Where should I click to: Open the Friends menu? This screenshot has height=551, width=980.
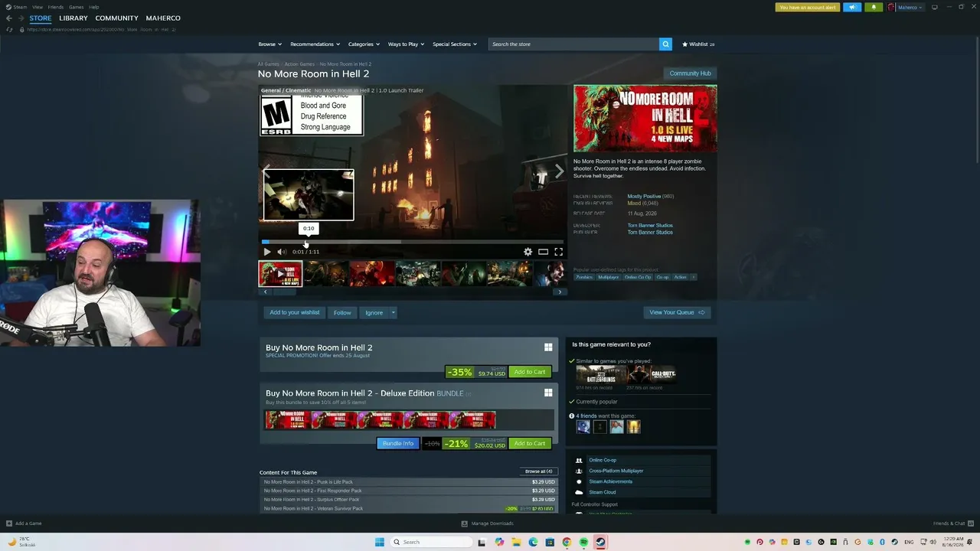56,7
